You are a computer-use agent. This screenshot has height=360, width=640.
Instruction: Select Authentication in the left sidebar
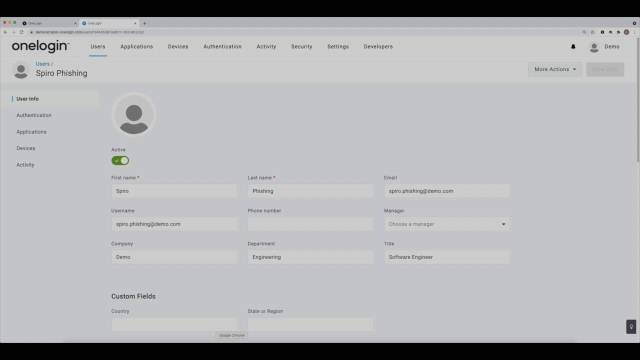[x=34, y=116]
